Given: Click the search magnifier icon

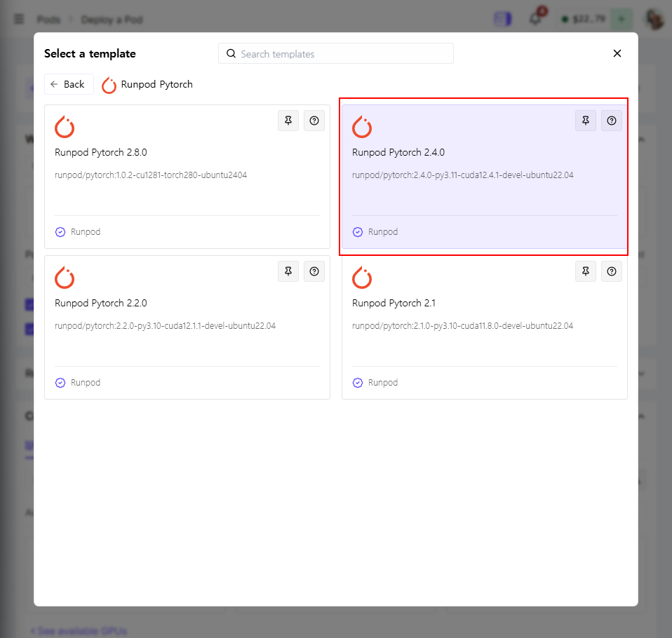Looking at the screenshot, I should pos(231,53).
